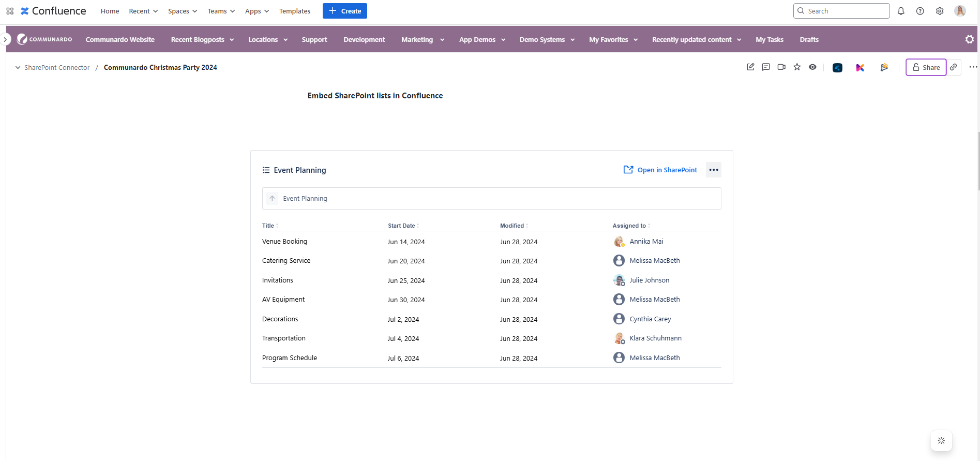Go to My Tasks in navigation bar
Viewport: 980px width, 461px height.
coord(769,40)
